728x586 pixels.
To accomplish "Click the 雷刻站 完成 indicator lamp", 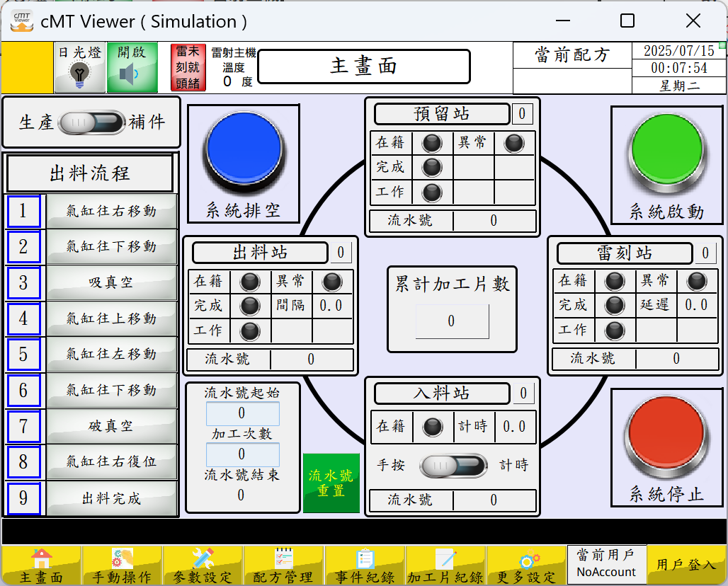I will [x=615, y=305].
